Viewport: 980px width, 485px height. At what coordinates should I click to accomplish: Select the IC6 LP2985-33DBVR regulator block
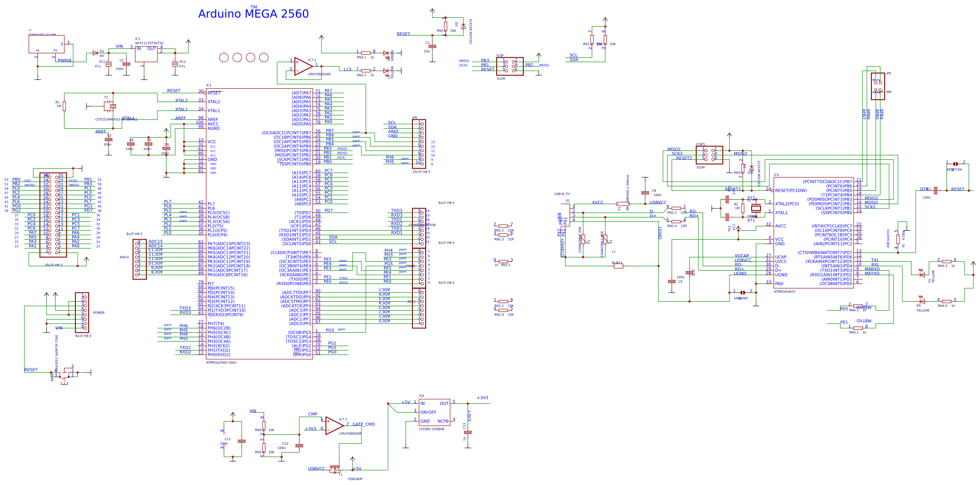pyautogui.click(x=434, y=412)
